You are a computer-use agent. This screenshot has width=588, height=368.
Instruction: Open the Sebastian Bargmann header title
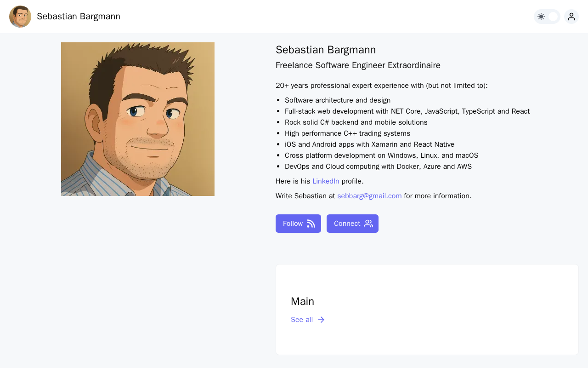(x=78, y=17)
